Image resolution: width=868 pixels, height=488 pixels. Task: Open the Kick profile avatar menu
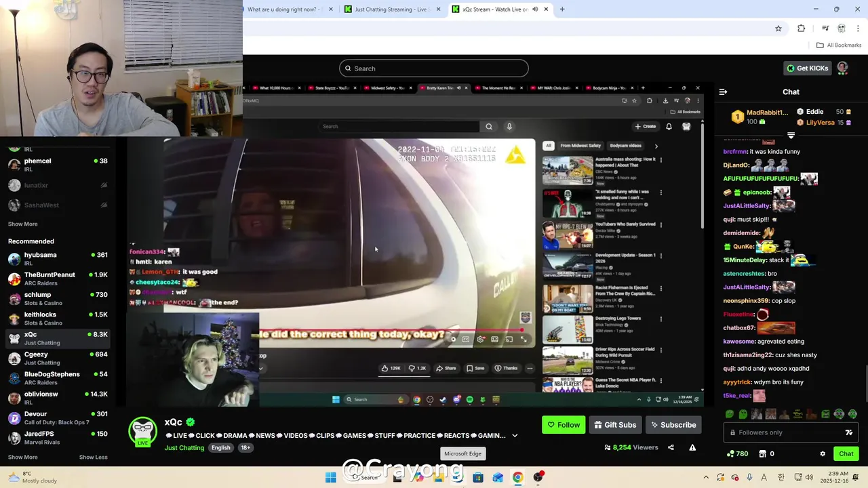[842, 68]
